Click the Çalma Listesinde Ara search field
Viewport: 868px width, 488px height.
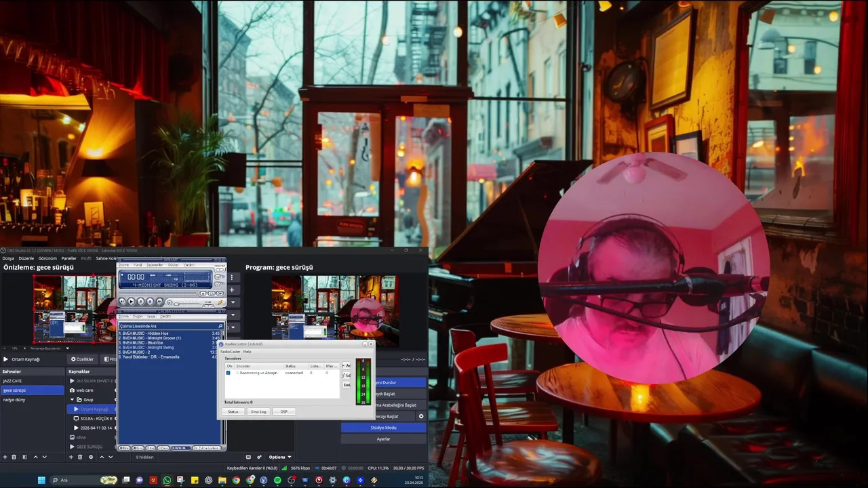[x=172, y=326]
